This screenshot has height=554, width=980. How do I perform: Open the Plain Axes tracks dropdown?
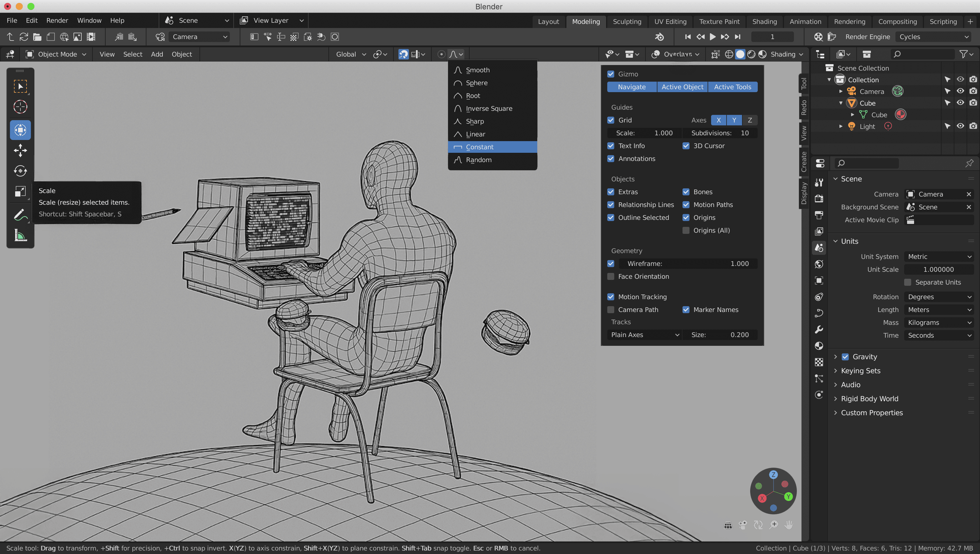[x=645, y=335]
